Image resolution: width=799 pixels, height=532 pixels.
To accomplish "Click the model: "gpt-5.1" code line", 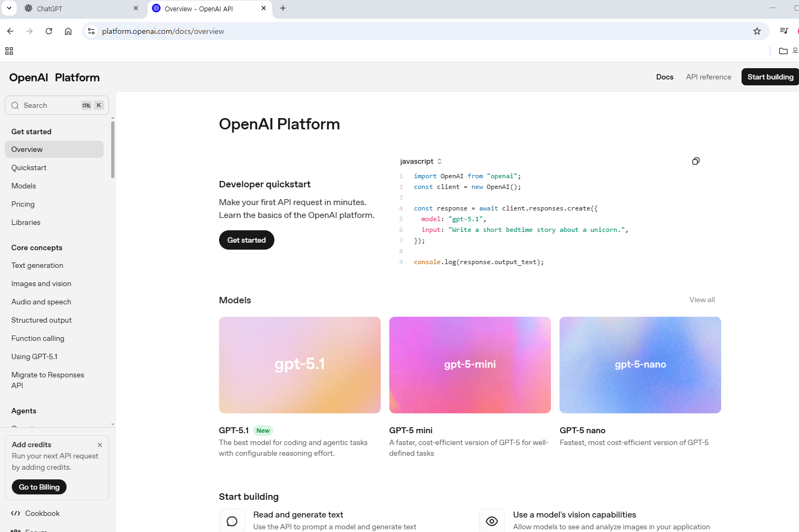I will (454, 219).
